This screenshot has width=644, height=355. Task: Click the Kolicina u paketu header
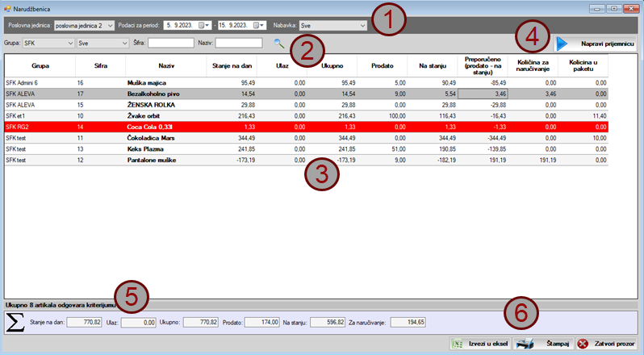583,65
